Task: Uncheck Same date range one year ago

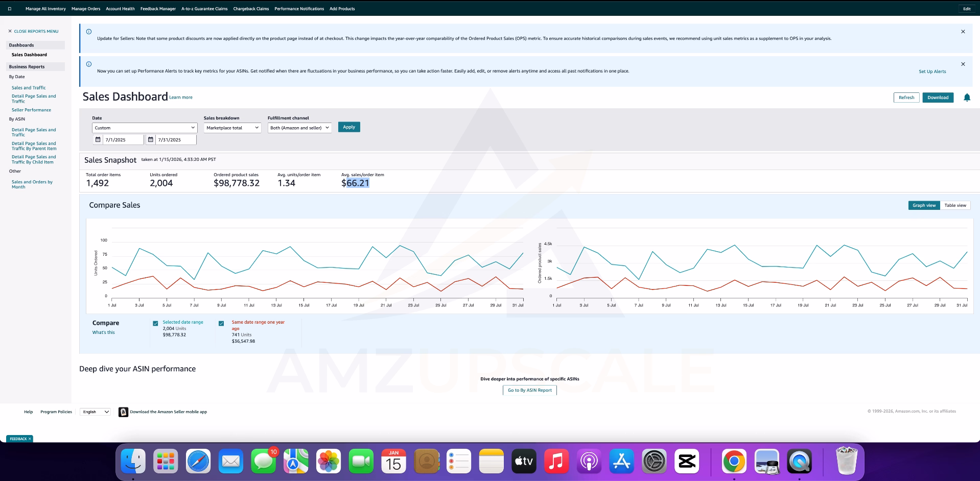Action: click(x=221, y=323)
